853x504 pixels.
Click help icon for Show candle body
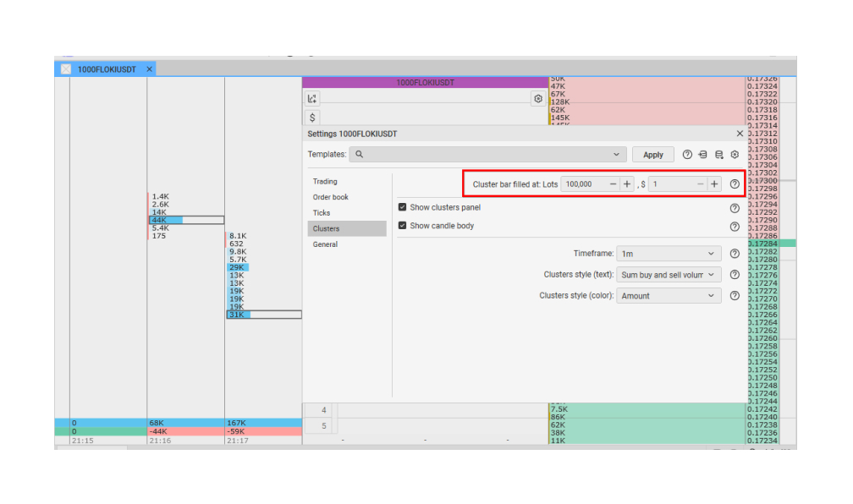[x=735, y=227]
